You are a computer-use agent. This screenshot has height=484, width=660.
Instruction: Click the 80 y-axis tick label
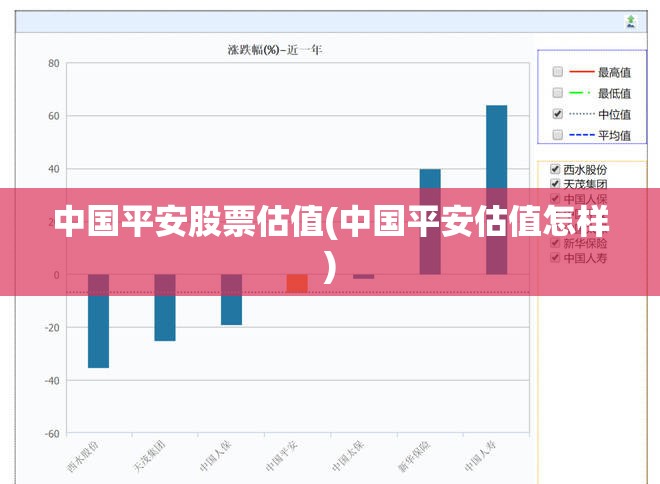54,64
